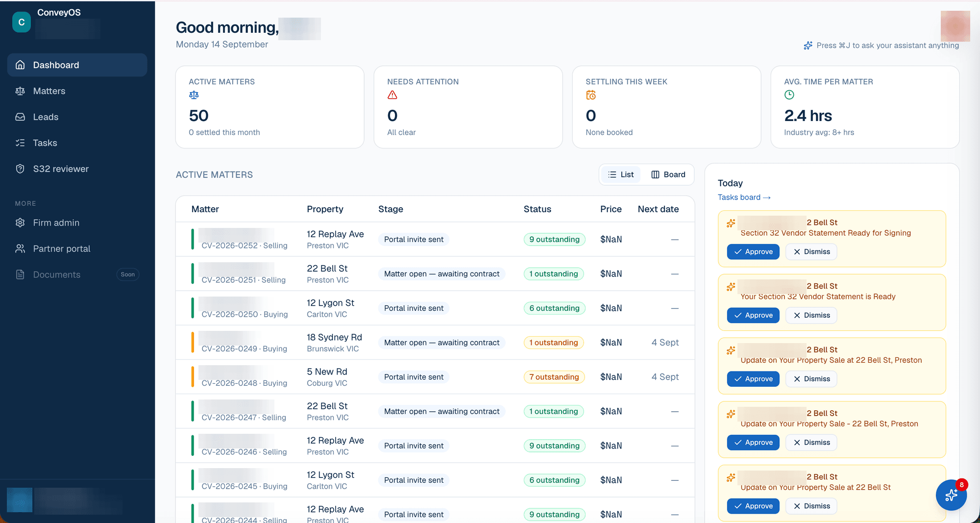Screen dimensions: 980x523
Task: Click the Tasks checklist icon
Action: [20, 143]
